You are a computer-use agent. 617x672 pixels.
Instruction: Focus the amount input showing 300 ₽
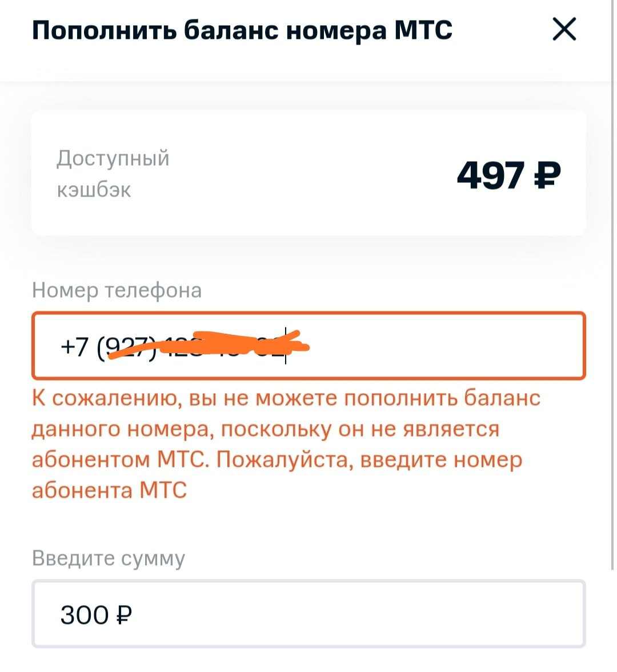tap(308, 615)
